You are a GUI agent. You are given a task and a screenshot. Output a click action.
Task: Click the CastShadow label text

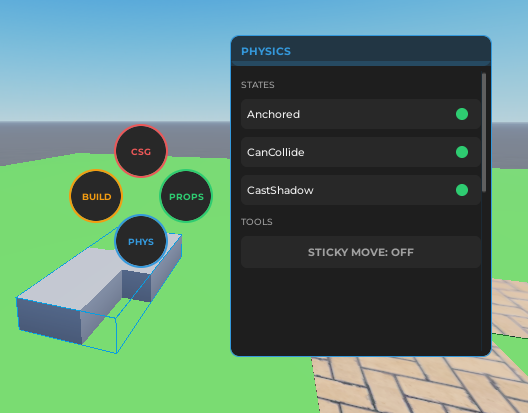[280, 190]
